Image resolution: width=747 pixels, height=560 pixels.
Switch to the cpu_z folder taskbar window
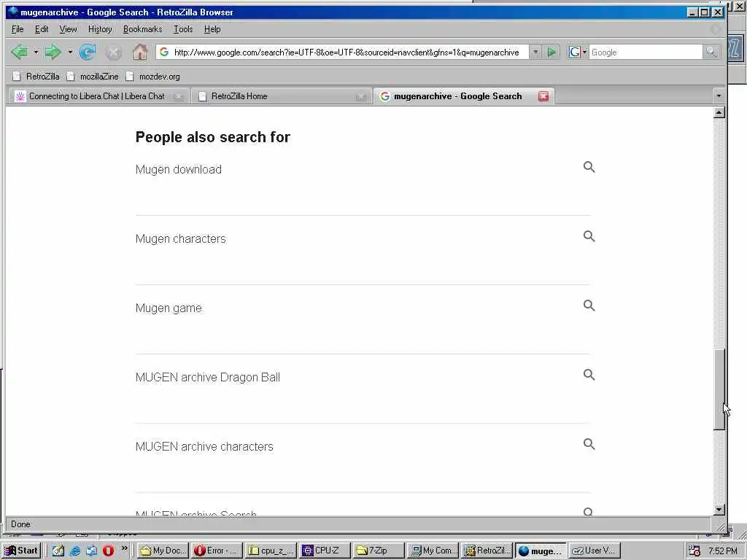point(271,551)
